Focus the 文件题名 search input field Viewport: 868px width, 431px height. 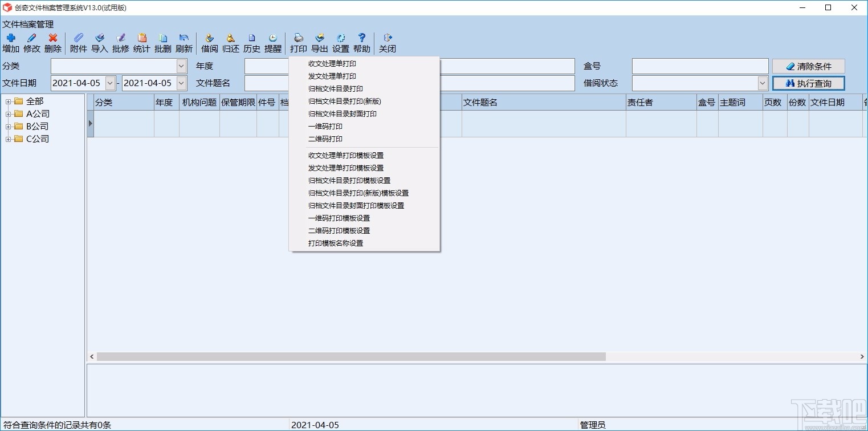tap(267, 83)
